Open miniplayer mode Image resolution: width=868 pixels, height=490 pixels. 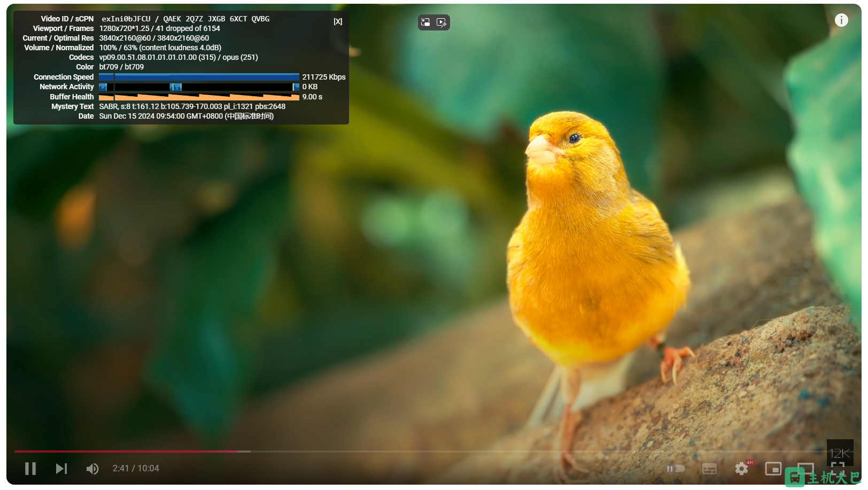click(x=773, y=469)
